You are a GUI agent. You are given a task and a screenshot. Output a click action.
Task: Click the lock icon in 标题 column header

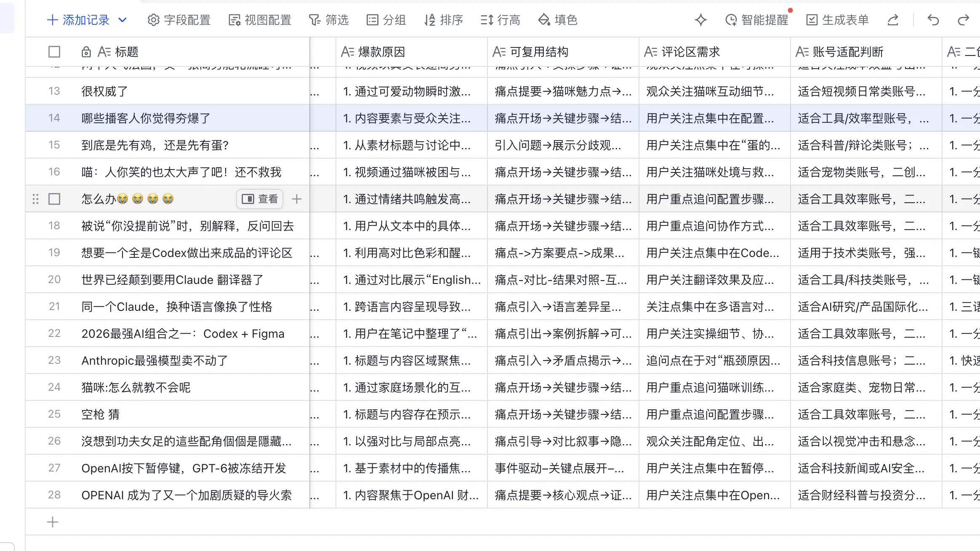click(86, 52)
